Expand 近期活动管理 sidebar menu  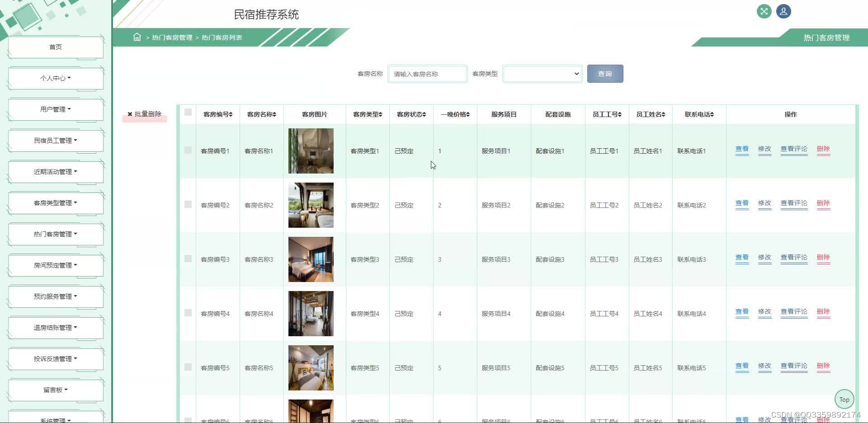pyautogui.click(x=56, y=172)
